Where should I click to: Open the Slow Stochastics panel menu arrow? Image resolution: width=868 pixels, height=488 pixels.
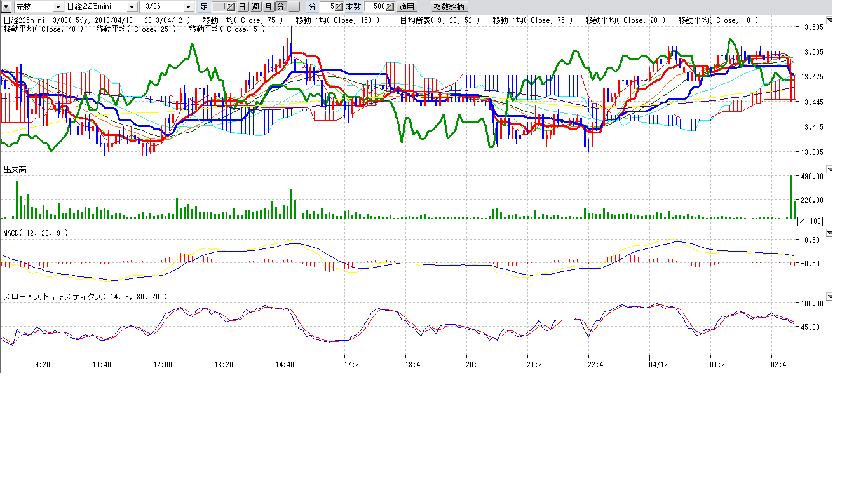click(828, 296)
